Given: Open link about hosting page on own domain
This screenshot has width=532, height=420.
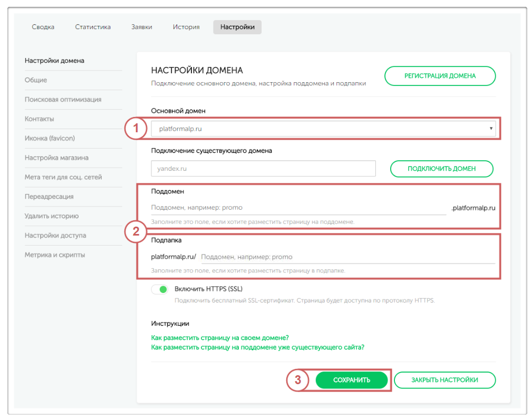Looking at the screenshot, I should point(220,338).
